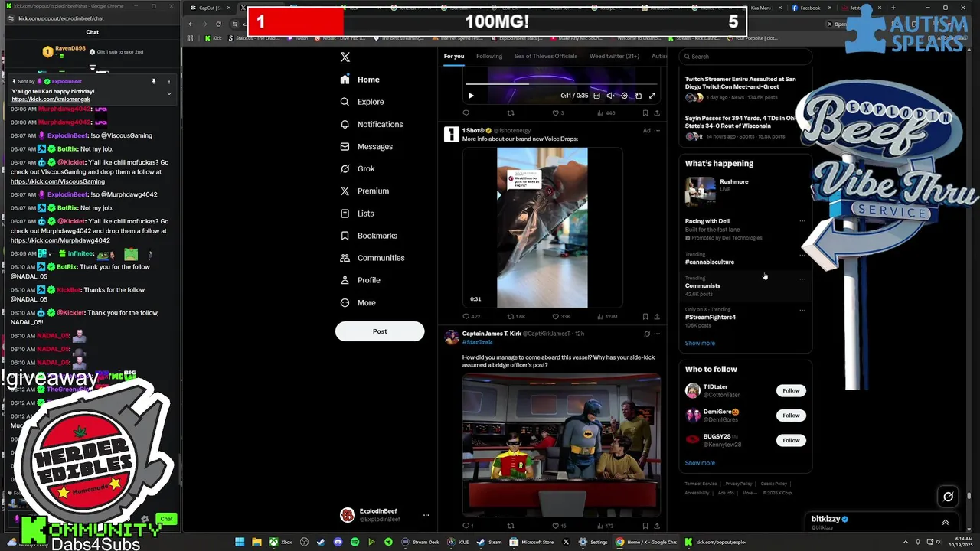Repost the top video post
The width and height of the screenshot is (980, 551).
511,113
